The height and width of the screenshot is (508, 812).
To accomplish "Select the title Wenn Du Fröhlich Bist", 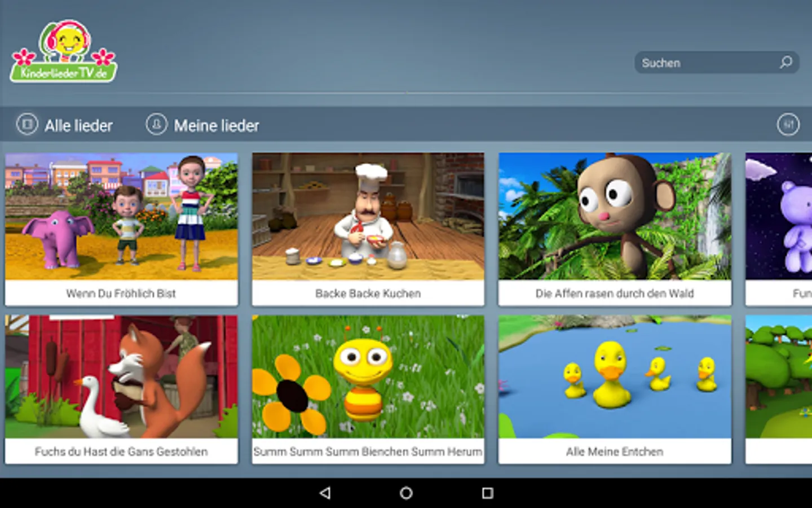I will (121, 294).
